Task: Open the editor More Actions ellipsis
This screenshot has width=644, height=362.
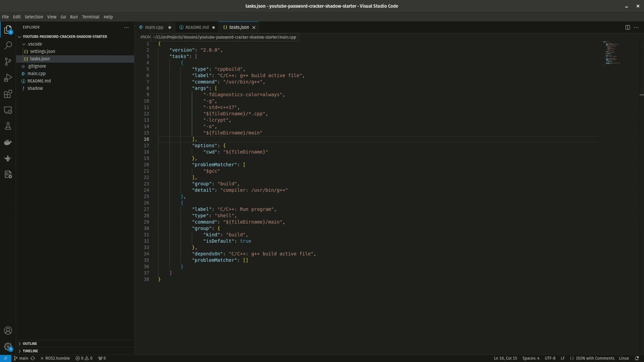Action: tap(636, 27)
